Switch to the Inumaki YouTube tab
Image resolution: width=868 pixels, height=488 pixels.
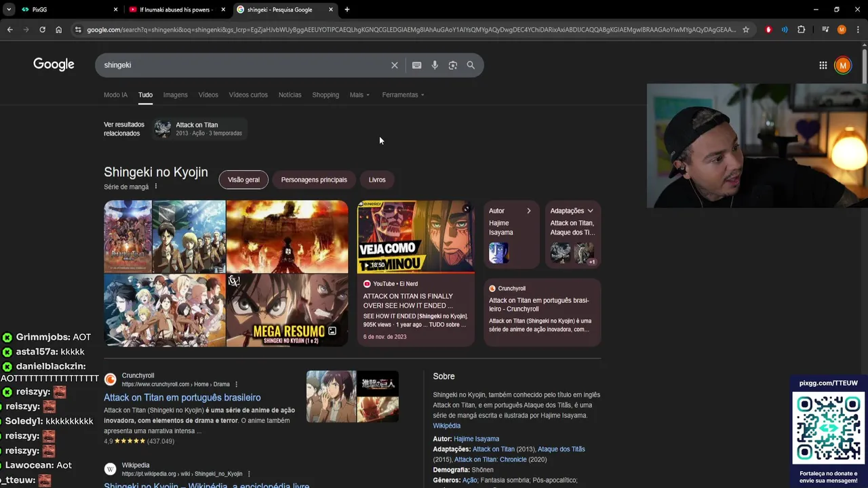(x=176, y=9)
